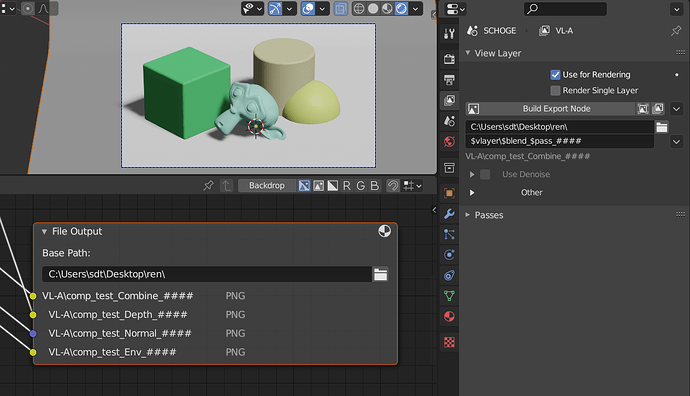Edit the File Output Base Path field
The image size is (690, 396).
pyautogui.click(x=207, y=274)
